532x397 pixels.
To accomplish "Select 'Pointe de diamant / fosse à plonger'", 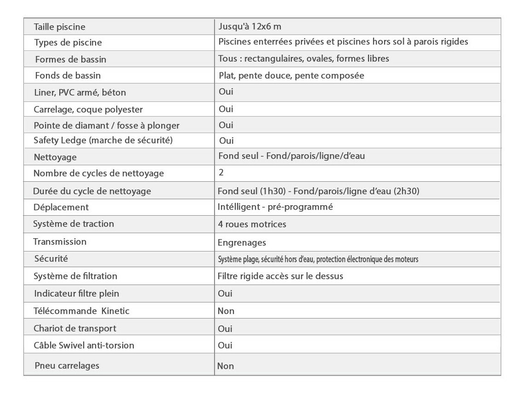I will pos(106,125).
